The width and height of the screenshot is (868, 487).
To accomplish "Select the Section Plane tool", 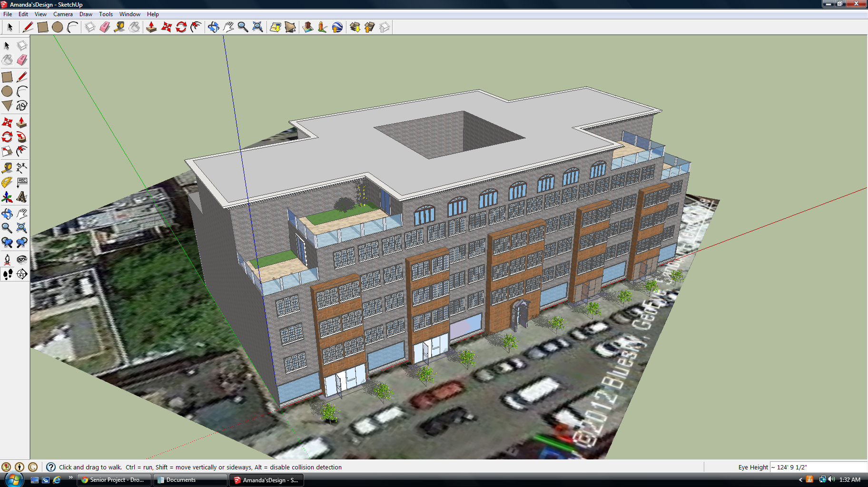I will 21,274.
